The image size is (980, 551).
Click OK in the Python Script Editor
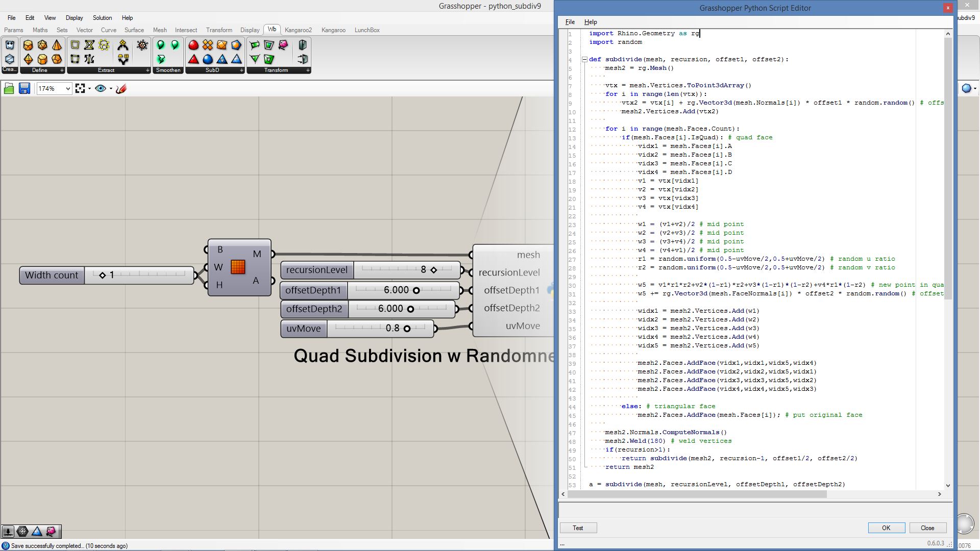click(886, 528)
